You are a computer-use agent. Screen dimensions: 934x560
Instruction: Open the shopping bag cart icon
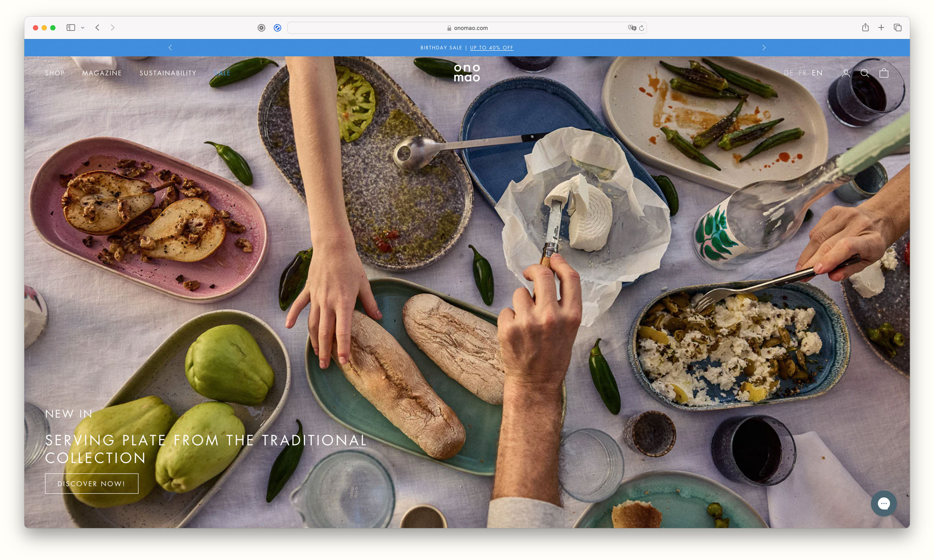tap(884, 73)
